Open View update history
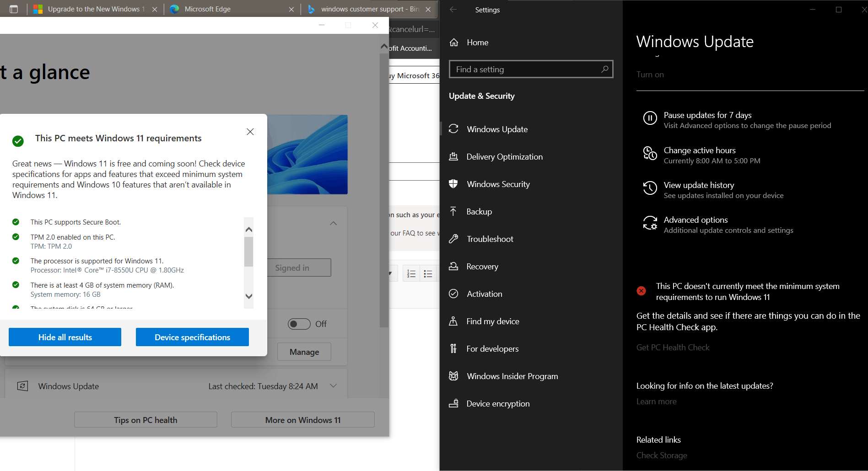The image size is (868, 471). click(x=713, y=190)
